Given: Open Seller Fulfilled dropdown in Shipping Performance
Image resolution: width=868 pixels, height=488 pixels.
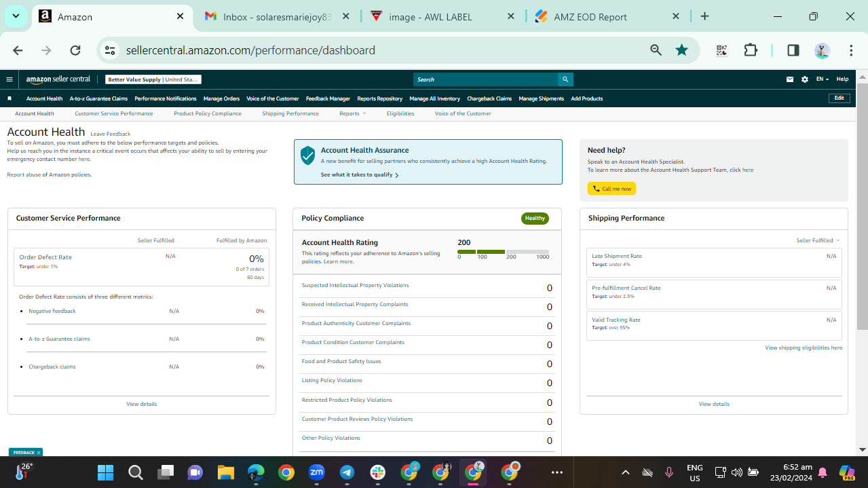Looking at the screenshot, I should (818, 240).
